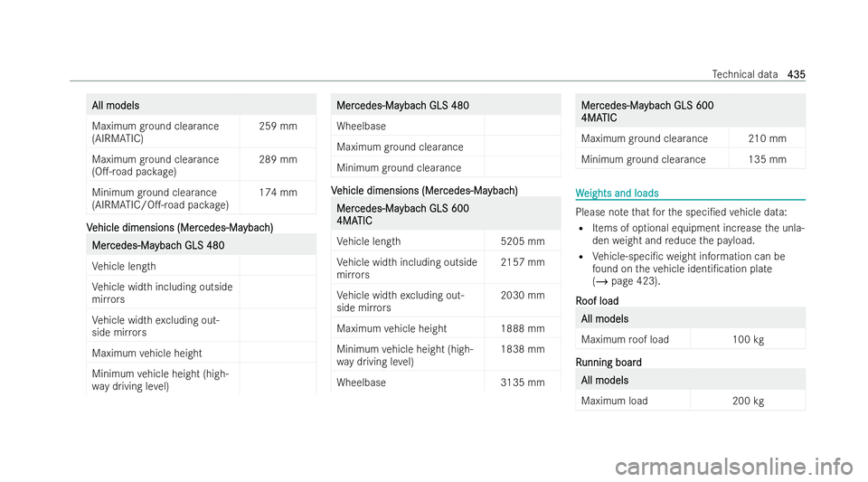Select 'Maximum vehicle height' in GLS 480 table

tap(146, 353)
